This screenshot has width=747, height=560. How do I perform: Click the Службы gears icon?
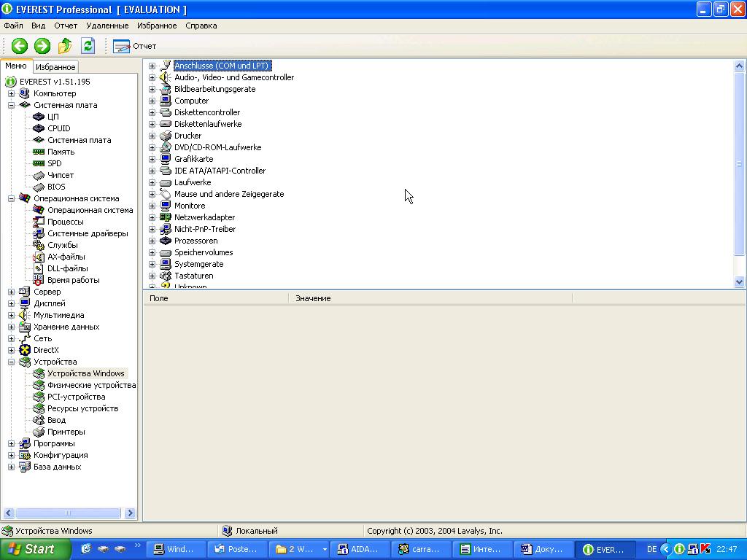[x=39, y=245]
